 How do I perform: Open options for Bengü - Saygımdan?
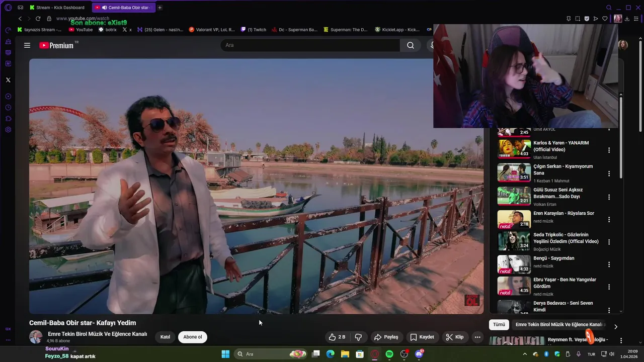point(609,264)
